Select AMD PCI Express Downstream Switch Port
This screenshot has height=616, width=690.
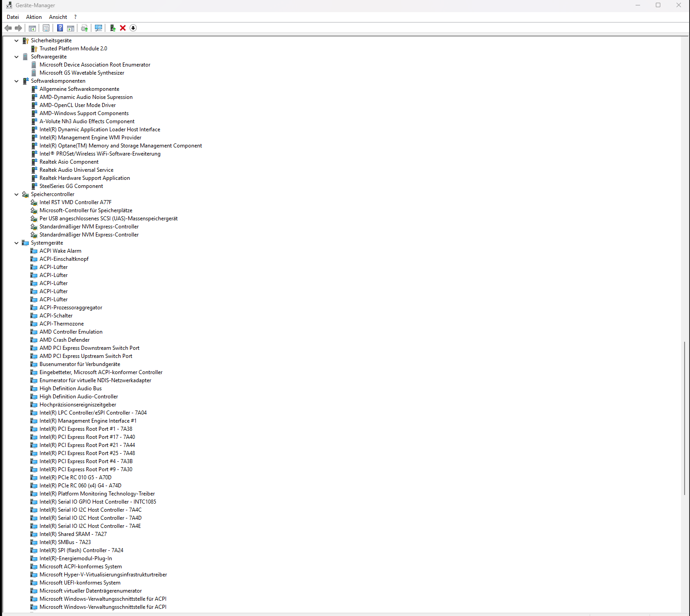(90, 348)
